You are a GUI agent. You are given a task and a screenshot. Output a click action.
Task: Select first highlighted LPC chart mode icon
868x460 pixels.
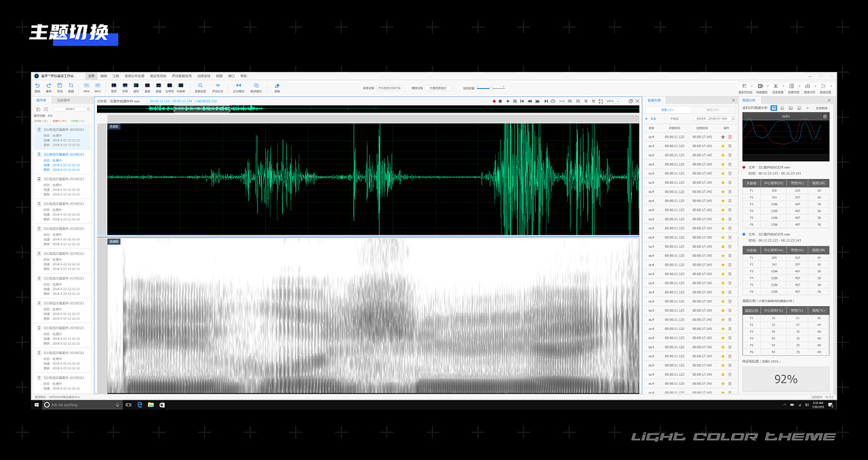[774, 108]
